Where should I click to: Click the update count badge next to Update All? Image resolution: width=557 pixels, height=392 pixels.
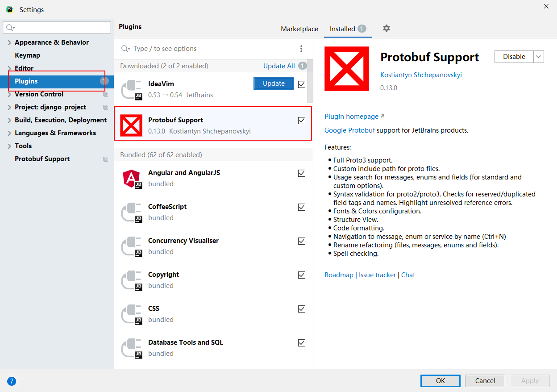point(303,66)
